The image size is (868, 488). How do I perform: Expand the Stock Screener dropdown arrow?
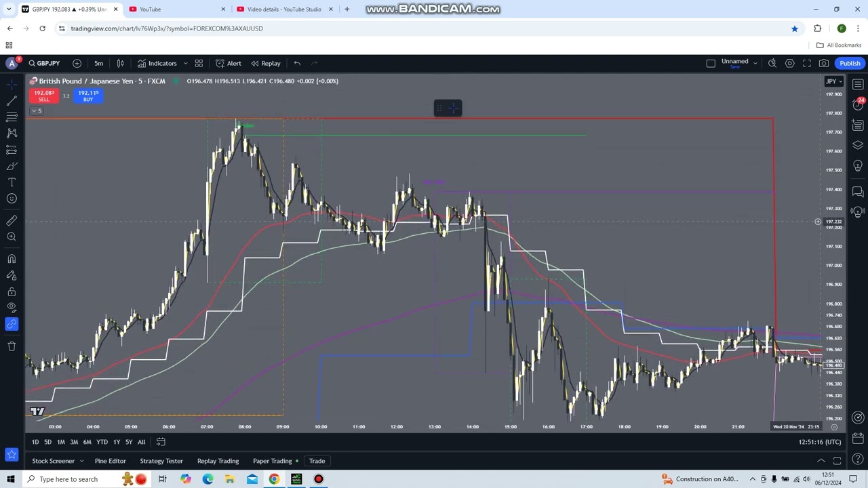(81, 461)
